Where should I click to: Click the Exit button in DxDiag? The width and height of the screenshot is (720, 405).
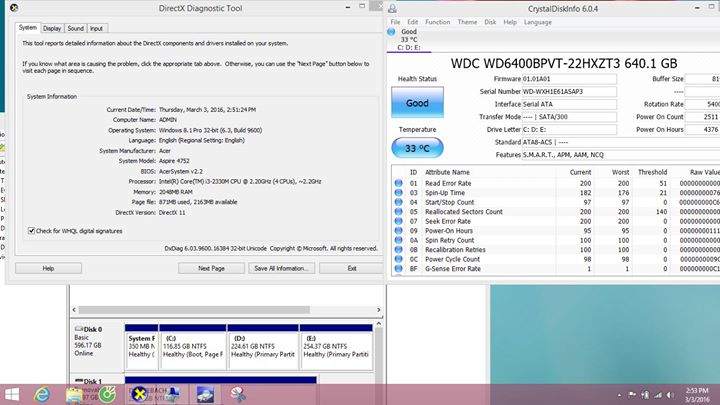(352, 268)
